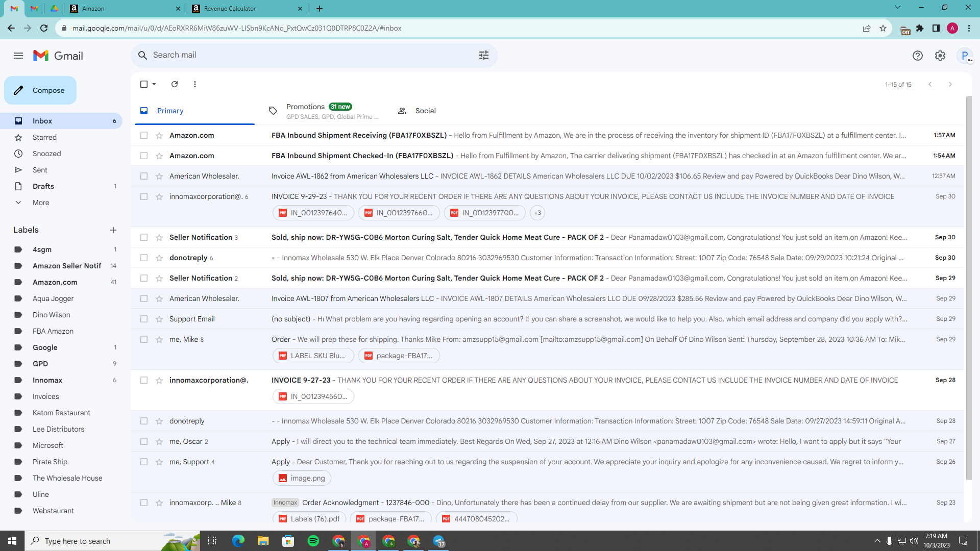Open a new browser tab
This screenshot has height=551, width=980.
[x=320, y=9]
